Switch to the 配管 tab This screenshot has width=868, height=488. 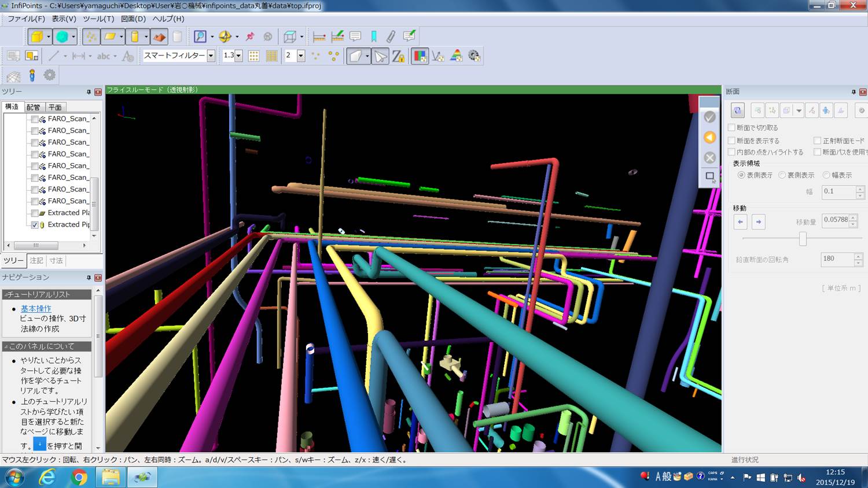point(34,107)
